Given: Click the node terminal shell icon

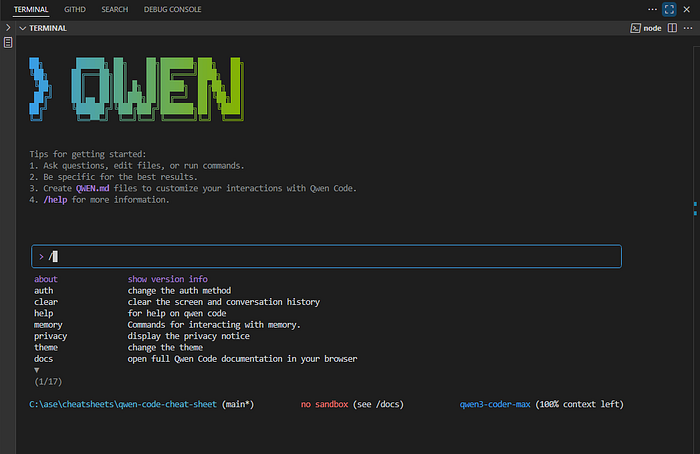Looking at the screenshot, I should (x=635, y=28).
